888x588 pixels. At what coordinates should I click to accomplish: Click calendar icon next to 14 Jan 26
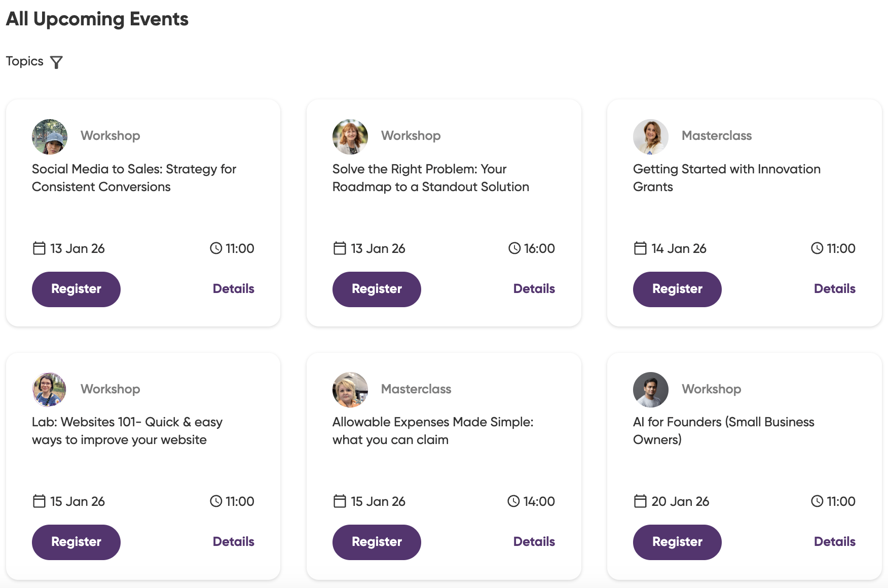point(640,248)
